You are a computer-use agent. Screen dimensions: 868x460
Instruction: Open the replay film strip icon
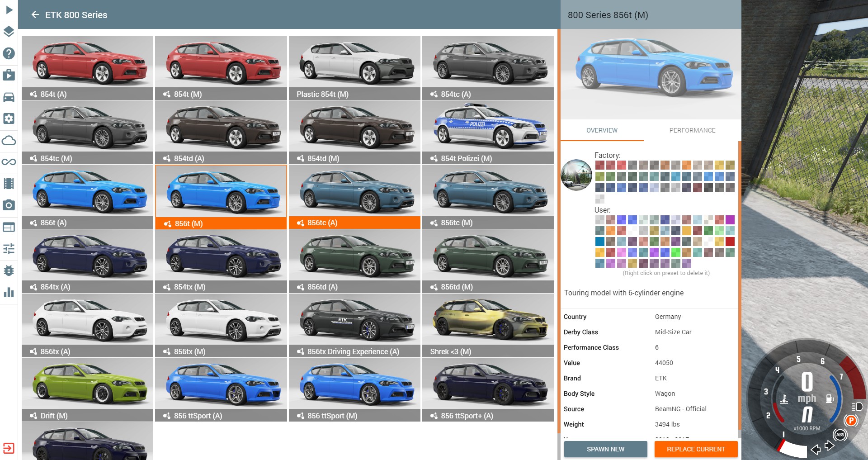pyautogui.click(x=9, y=184)
